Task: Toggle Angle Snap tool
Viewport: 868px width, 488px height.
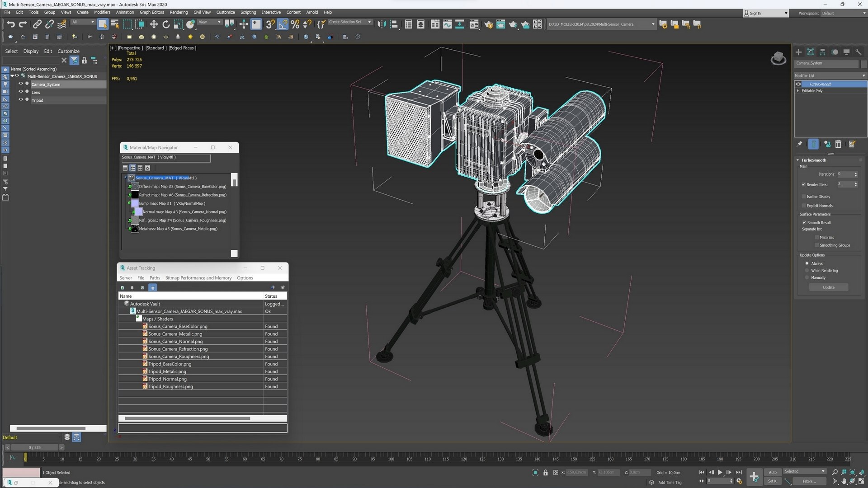Action: tap(283, 24)
